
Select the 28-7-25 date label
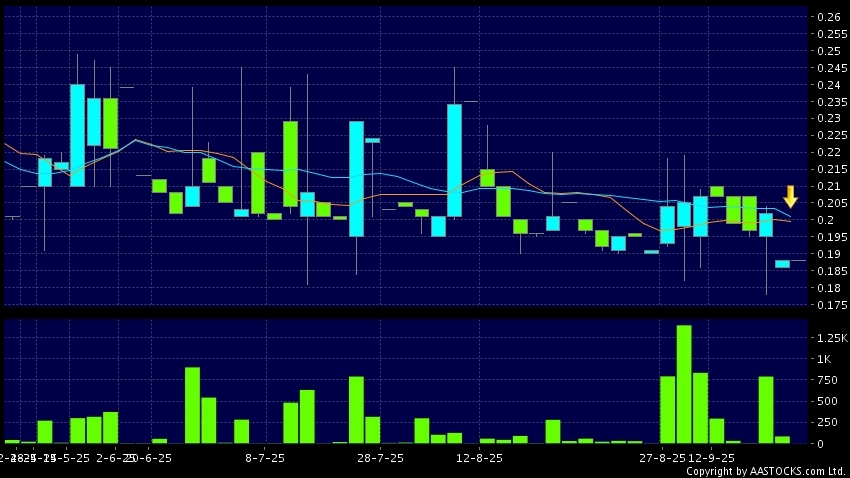click(x=381, y=458)
